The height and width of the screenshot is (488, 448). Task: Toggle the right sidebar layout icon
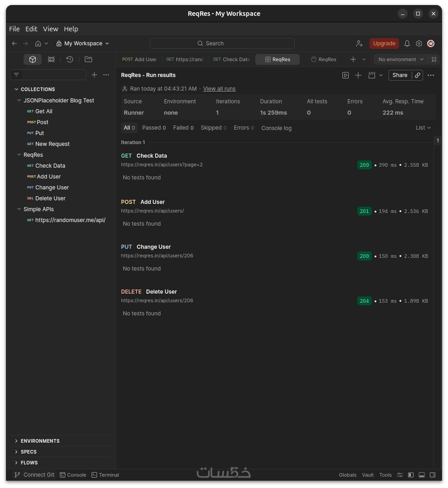coord(433,475)
